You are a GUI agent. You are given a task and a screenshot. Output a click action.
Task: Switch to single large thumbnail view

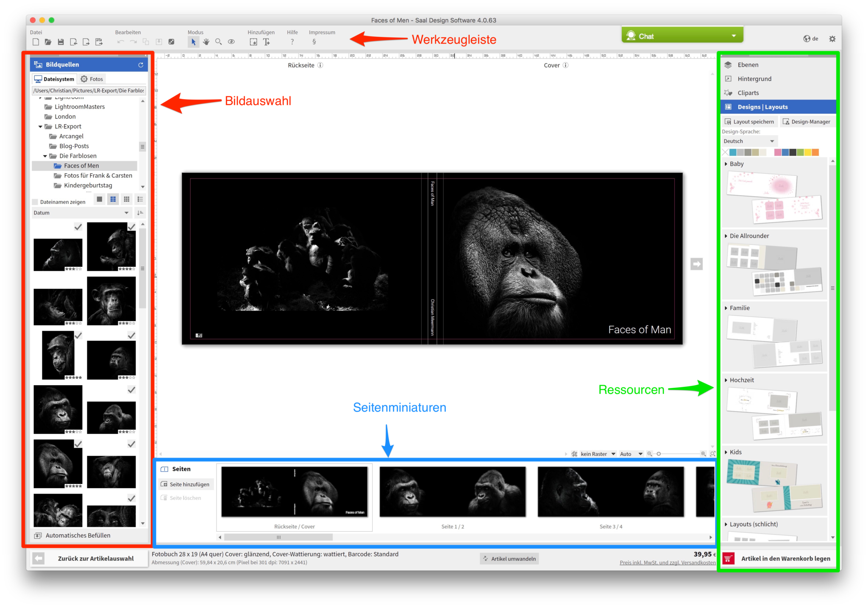pos(99,199)
